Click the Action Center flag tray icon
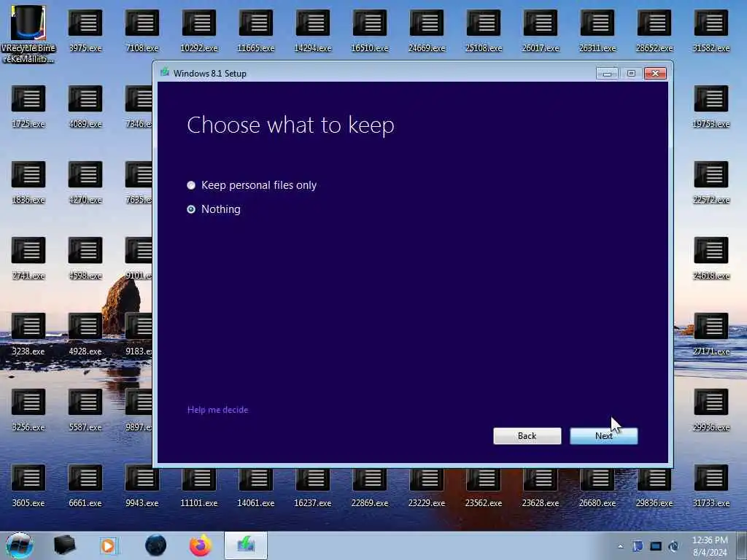Screen dimensions: 747x560 point(638,546)
